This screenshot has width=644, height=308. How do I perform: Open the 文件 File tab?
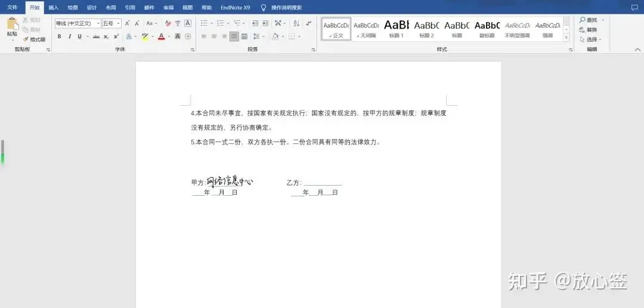click(13, 7)
